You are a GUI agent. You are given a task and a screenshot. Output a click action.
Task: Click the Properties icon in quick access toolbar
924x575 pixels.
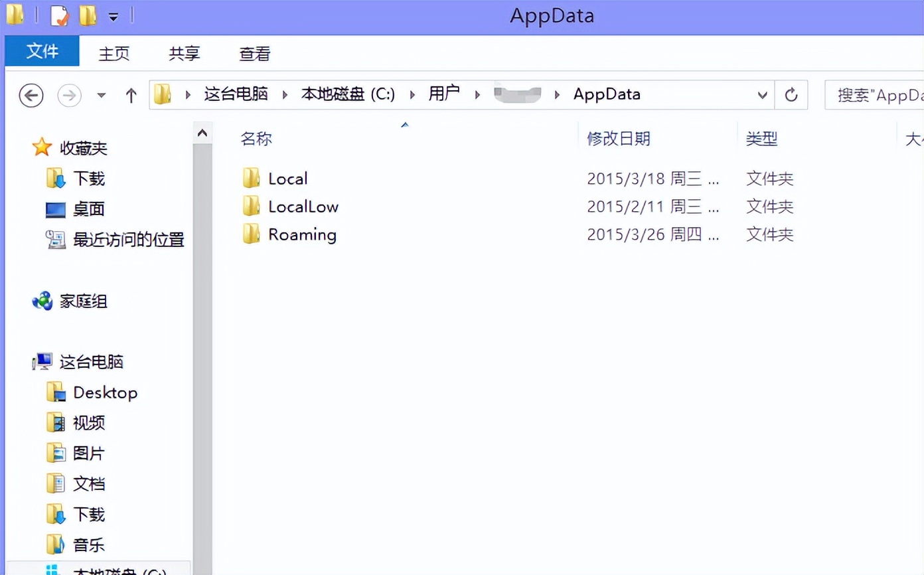(x=59, y=15)
